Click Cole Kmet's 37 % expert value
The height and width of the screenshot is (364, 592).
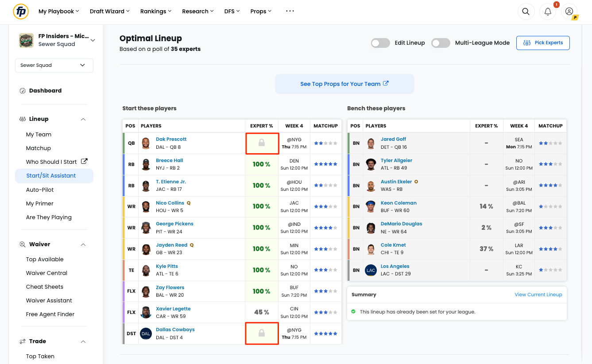point(487,249)
